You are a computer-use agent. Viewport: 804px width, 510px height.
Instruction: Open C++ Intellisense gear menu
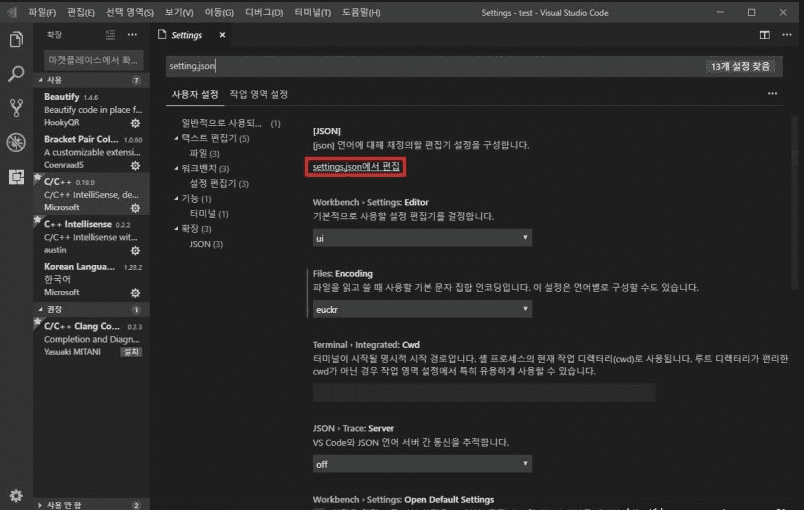(135, 251)
